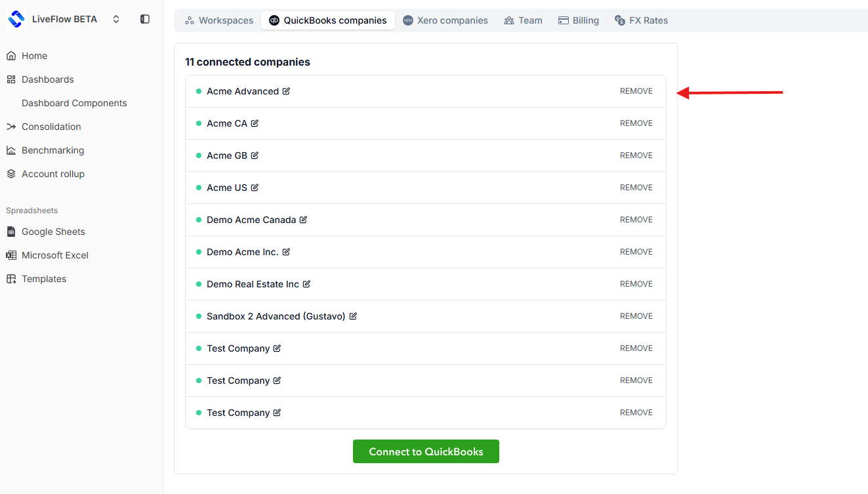Select the QuickBooks companies tab
The width and height of the screenshot is (868, 494).
328,20
